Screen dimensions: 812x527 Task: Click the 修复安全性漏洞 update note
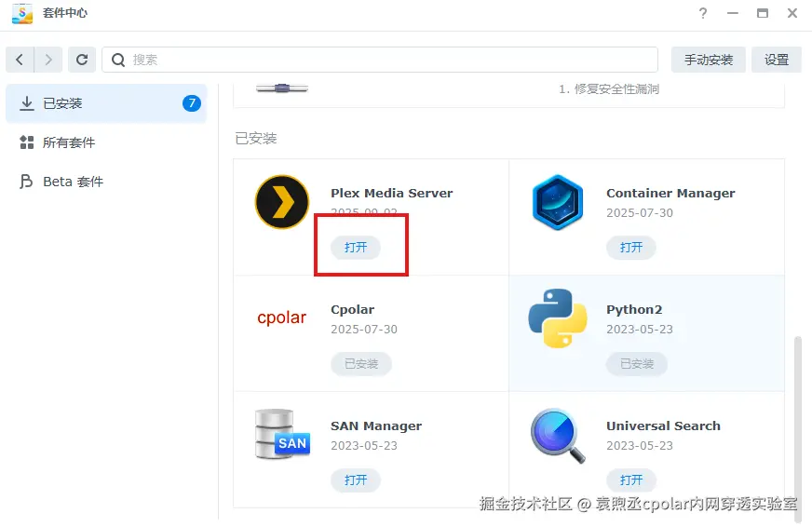[x=609, y=89]
